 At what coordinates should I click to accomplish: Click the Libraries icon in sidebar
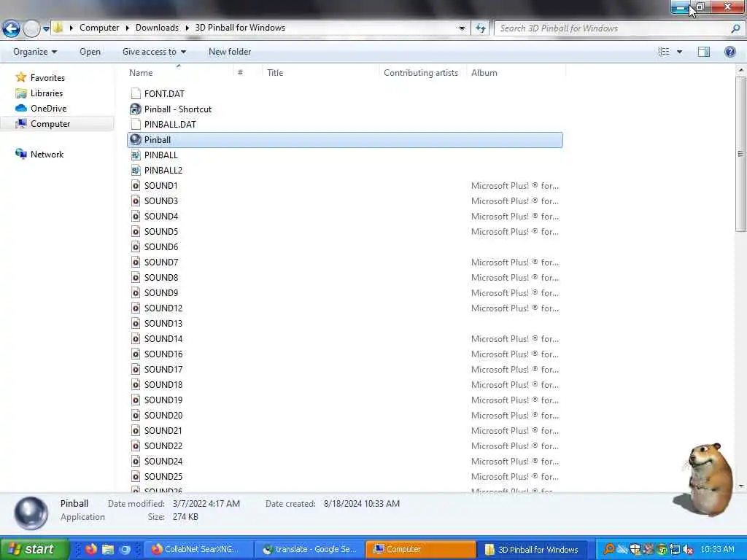click(21, 93)
